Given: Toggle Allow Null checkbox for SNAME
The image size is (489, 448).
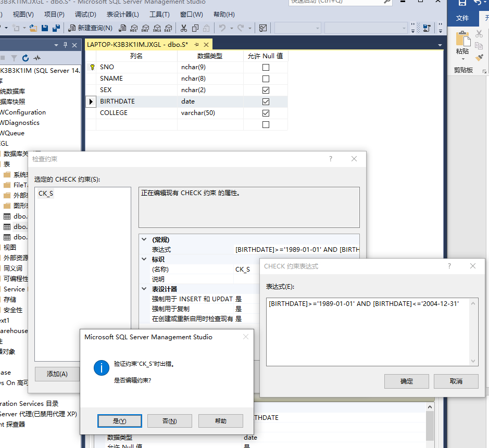Looking at the screenshot, I should pos(266,79).
